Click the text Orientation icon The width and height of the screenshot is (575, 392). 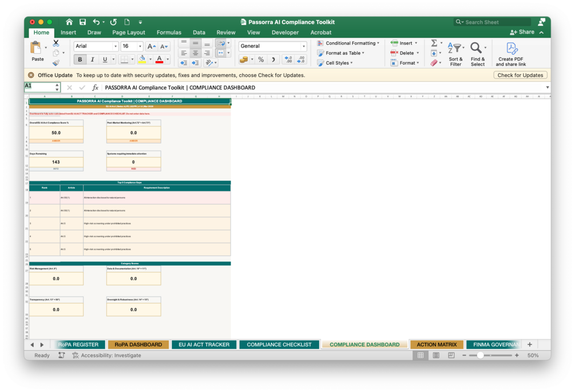[x=209, y=63]
